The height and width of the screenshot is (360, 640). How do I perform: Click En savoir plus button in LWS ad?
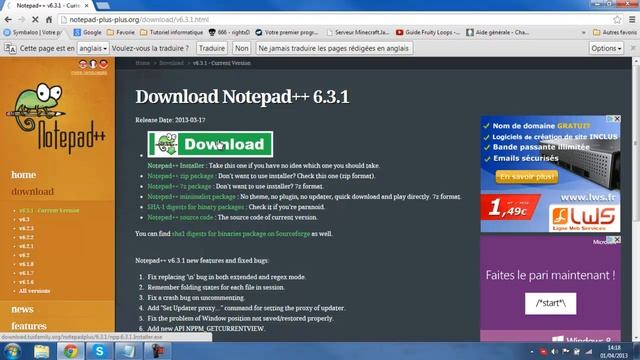point(527,177)
